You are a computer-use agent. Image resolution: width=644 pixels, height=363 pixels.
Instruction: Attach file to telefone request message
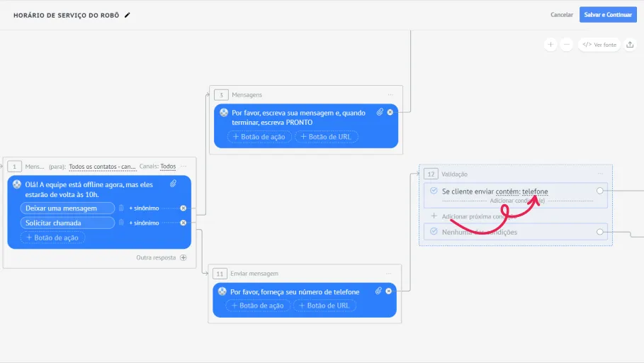[379, 291]
